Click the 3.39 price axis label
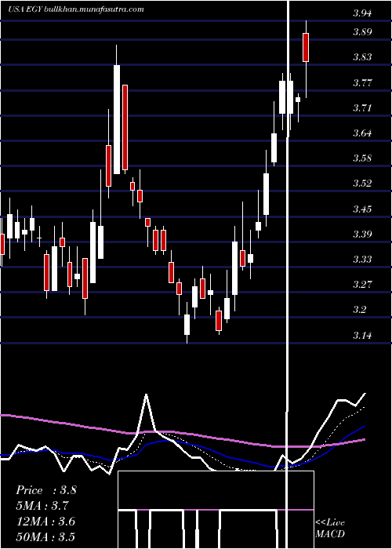Image resolution: width=392 pixels, height=549 pixels. coord(362,234)
